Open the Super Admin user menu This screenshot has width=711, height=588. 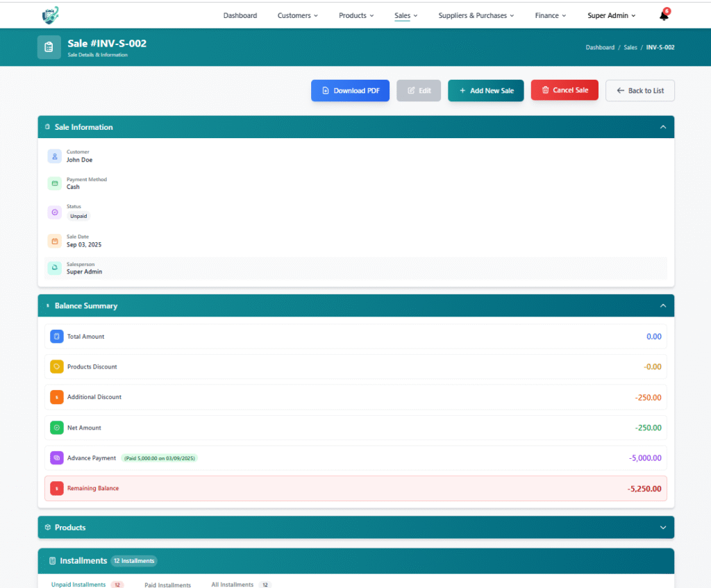click(611, 15)
